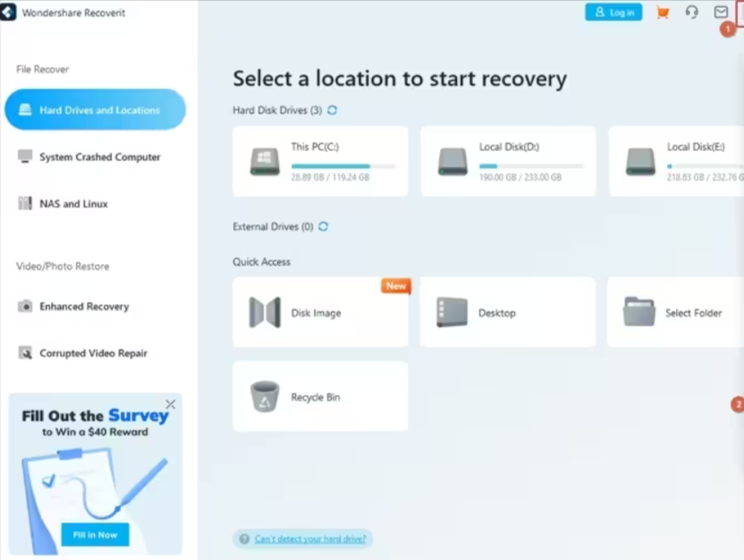This screenshot has height=560, width=744.
Task: Click the NAS and Linux server icon
Action: [x=25, y=203]
